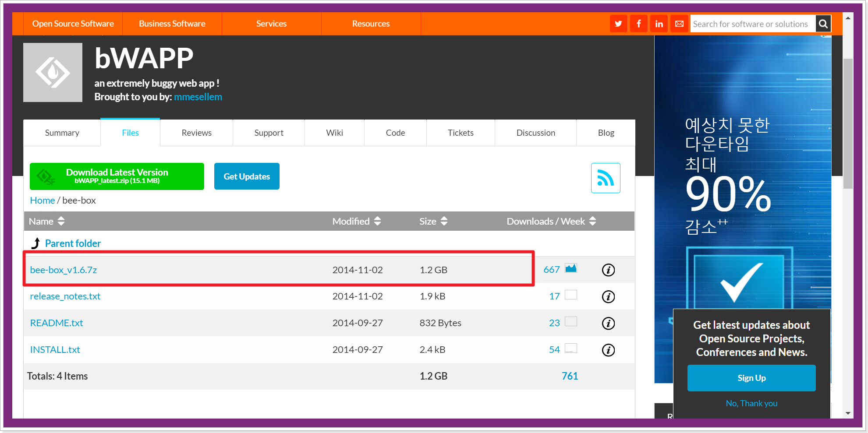Sort files by Modified column
Viewport: 868px width, 433px height.
[x=357, y=221]
